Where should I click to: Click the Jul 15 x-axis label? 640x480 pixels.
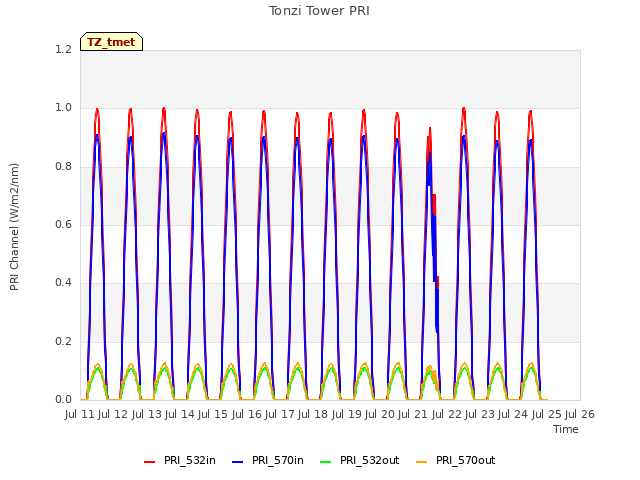(x=213, y=414)
